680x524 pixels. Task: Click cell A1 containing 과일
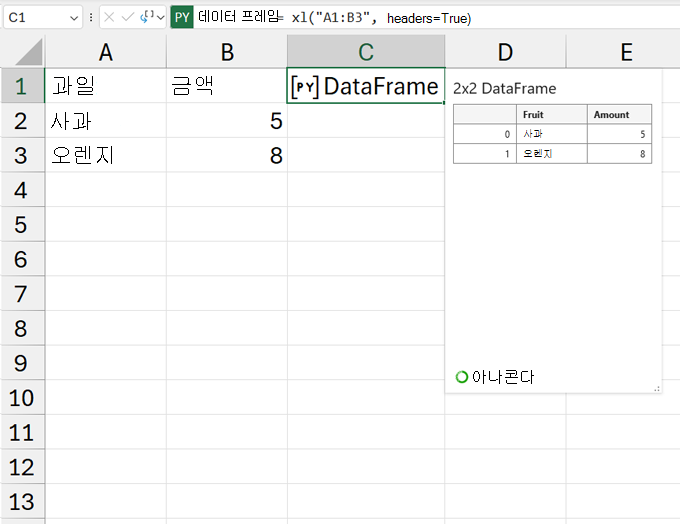point(106,85)
